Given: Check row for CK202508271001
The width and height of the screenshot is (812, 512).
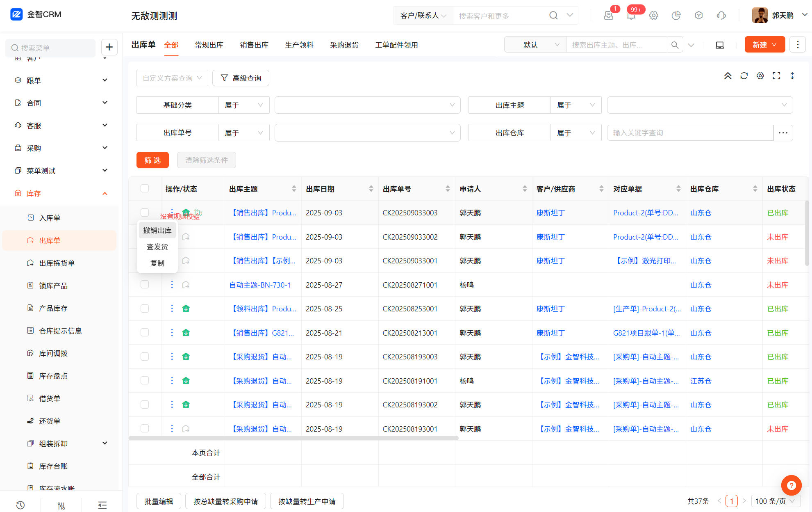Looking at the screenshot, I should [x=145, y=284].
